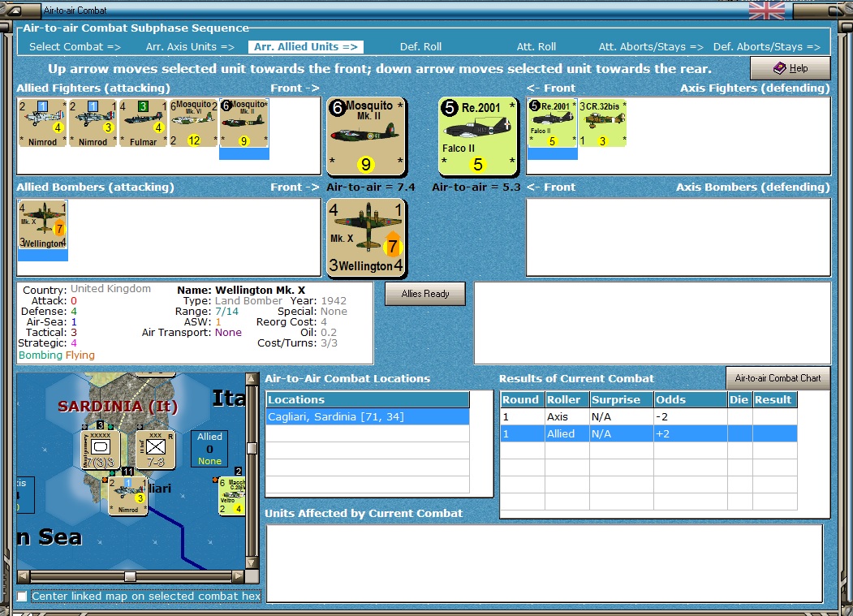Click the SARDINIA (It) map label

[x=118, y=407]
